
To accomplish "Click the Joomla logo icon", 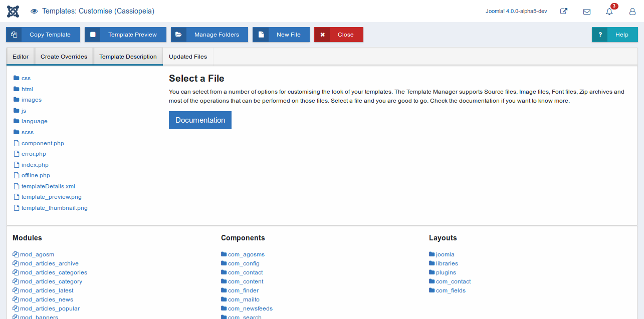I will (13, 11).
